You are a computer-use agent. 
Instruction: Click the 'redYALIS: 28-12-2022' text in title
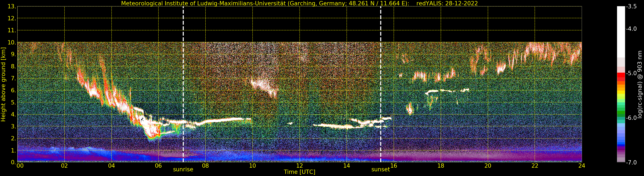coord(447,3)
